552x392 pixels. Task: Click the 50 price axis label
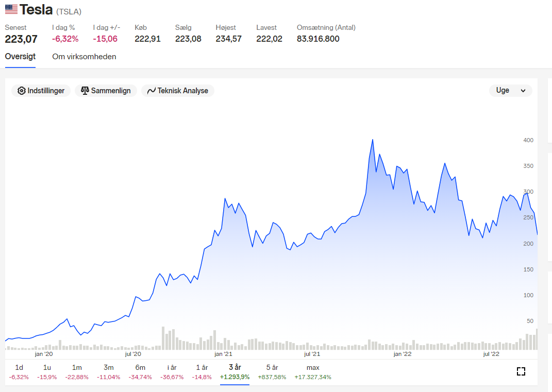pyautogui.click(x=530, y=321)
